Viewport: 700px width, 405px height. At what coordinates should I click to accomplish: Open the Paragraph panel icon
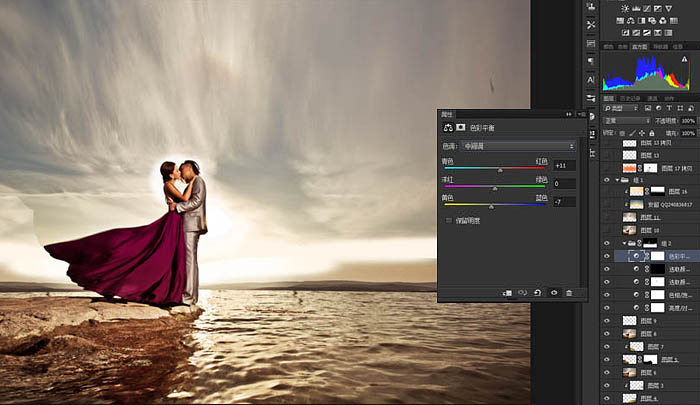[591, 62]
